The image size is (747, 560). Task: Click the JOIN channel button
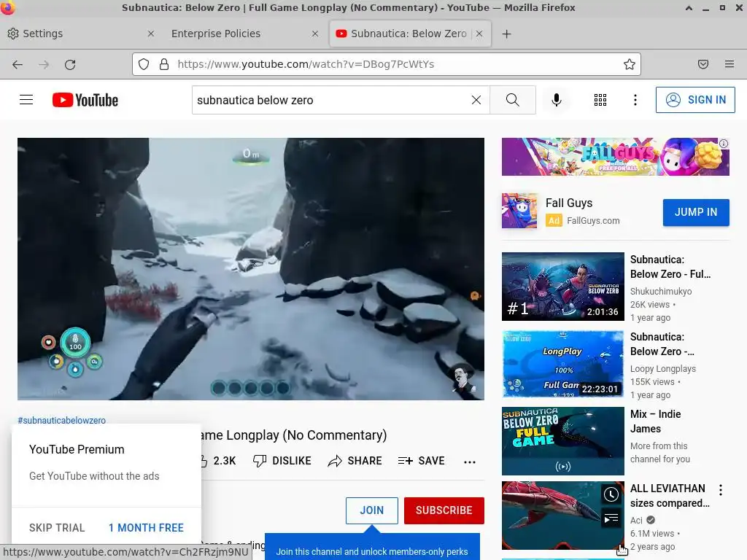coord(371,510)
